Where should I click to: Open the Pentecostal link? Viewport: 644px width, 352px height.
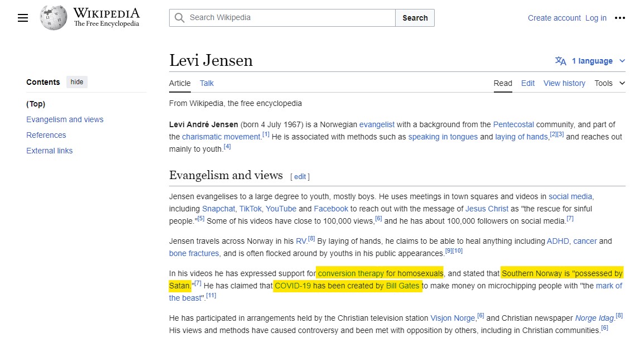513,124
